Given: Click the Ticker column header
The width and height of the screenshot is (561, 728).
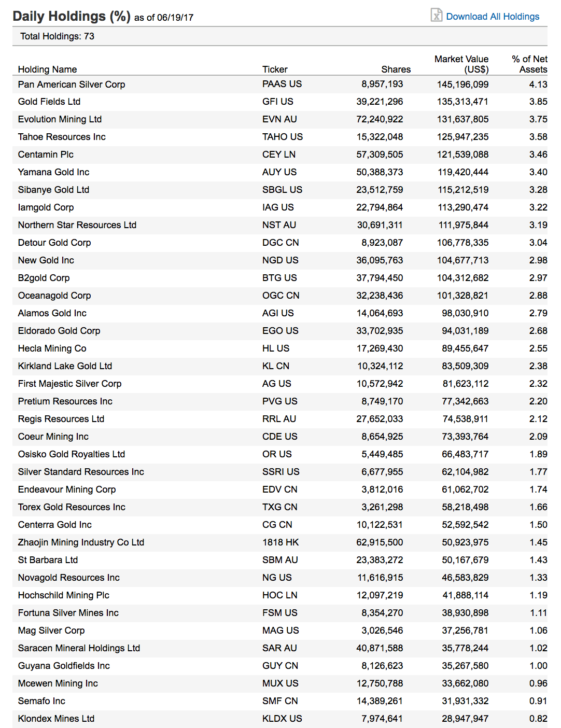Looking at the screenshot, I should pyautogui.click(x=275, y=69).
